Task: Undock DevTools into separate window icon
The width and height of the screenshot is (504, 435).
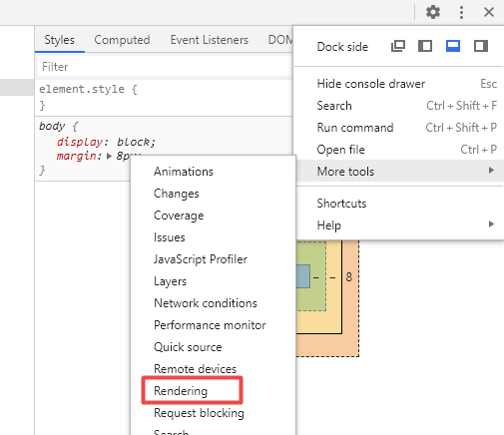Action: point(398,46)
